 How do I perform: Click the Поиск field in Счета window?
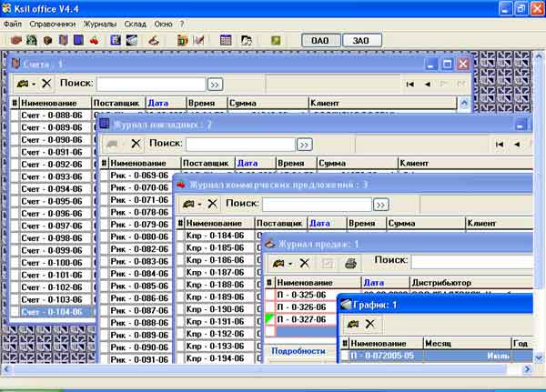pos(150,84)
